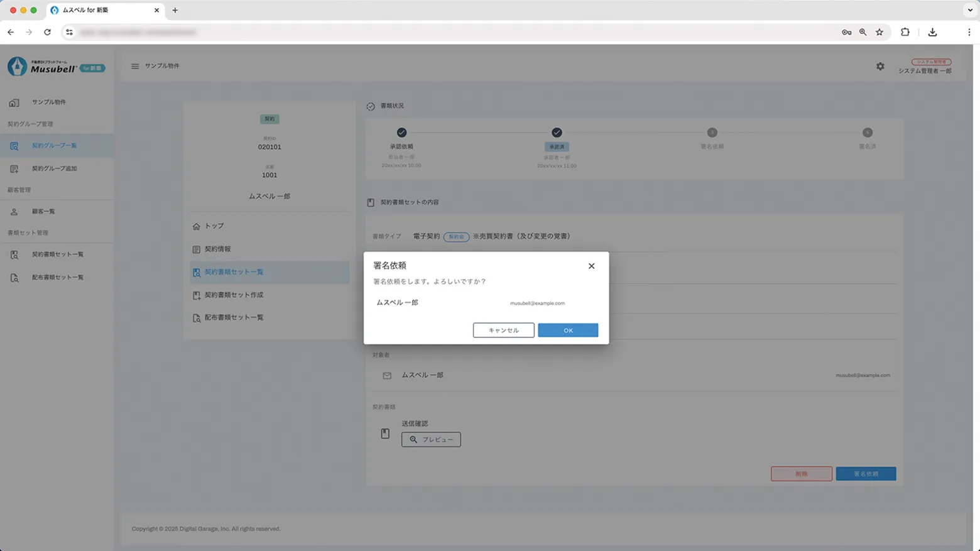Viewport: 980px width, 551px height.
Task: Select 契約情報 in the contract submenu
Action: pyautogui.click(x=217, y=249)
